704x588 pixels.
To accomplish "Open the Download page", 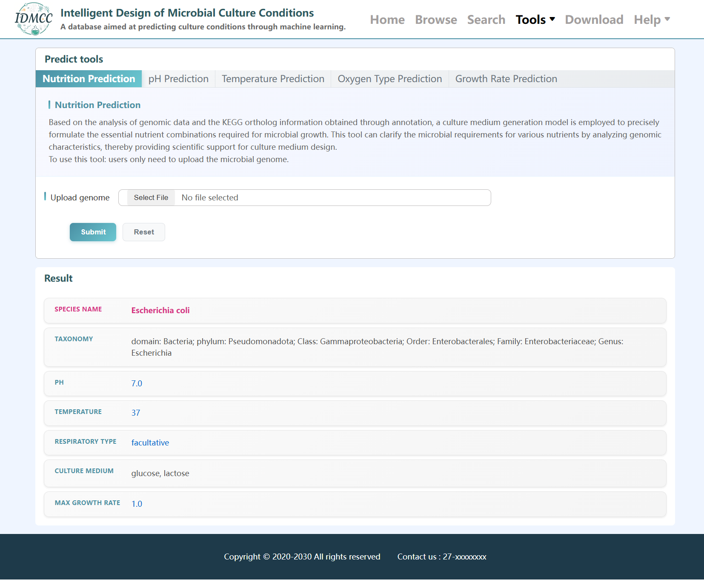I will coord(594,20).
